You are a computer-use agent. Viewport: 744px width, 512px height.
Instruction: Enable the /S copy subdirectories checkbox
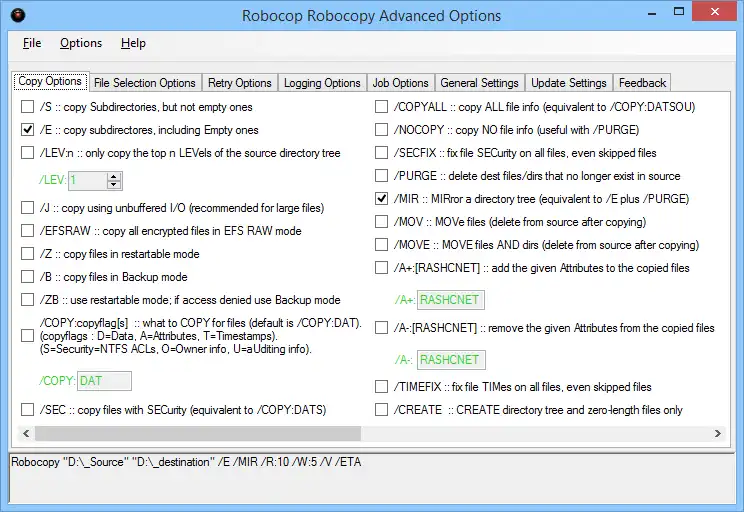point(28,107)
